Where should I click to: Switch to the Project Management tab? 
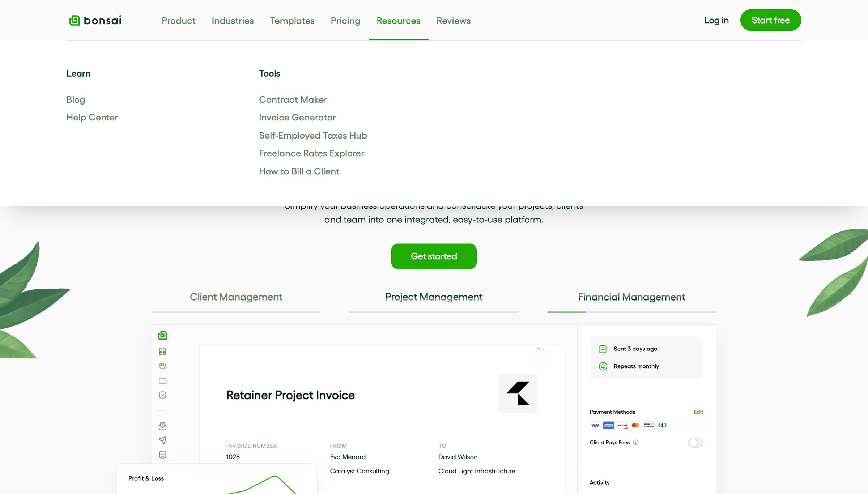[x=434, y=297]
